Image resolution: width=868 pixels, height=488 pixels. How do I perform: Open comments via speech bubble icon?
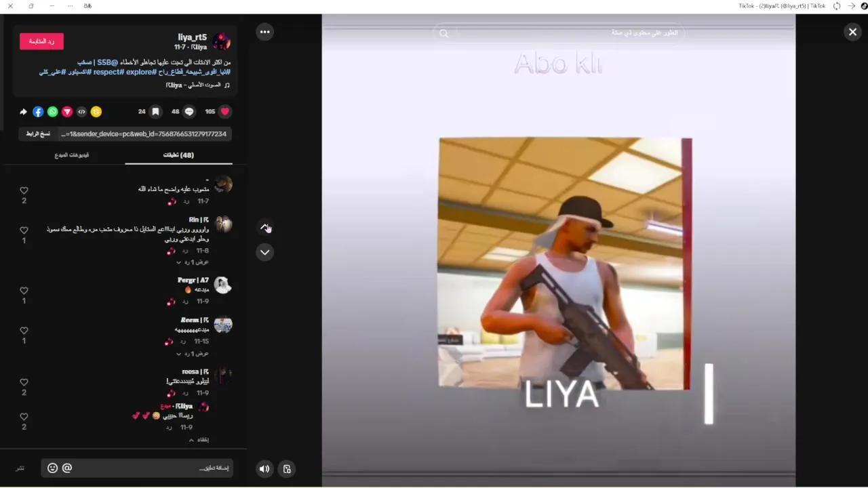[189, 112]
